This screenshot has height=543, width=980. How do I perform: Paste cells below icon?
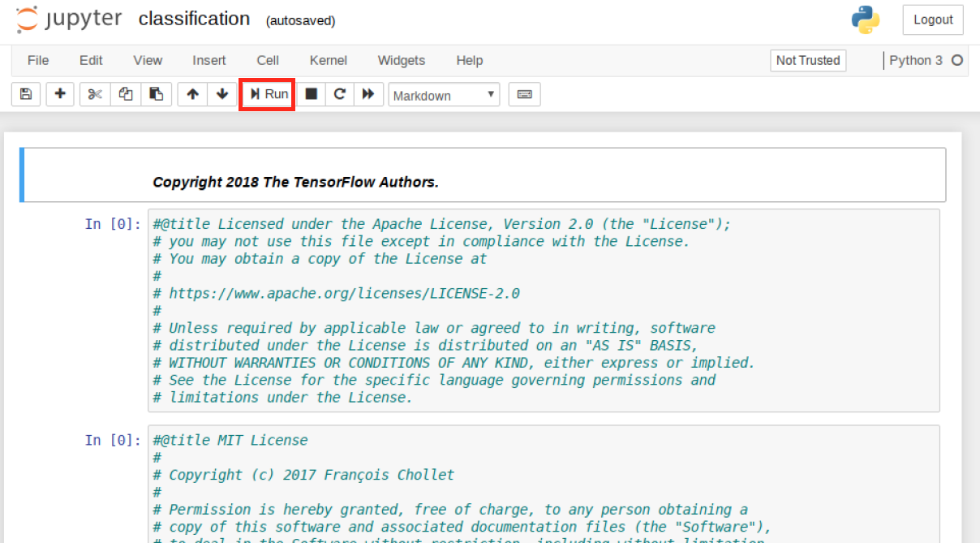(157, 94)
